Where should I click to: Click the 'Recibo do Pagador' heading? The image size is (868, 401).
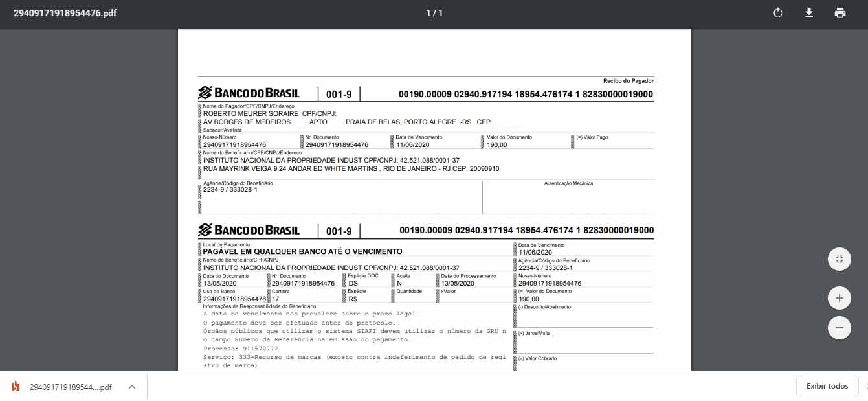pyautogui.click(x=629, y=81)
